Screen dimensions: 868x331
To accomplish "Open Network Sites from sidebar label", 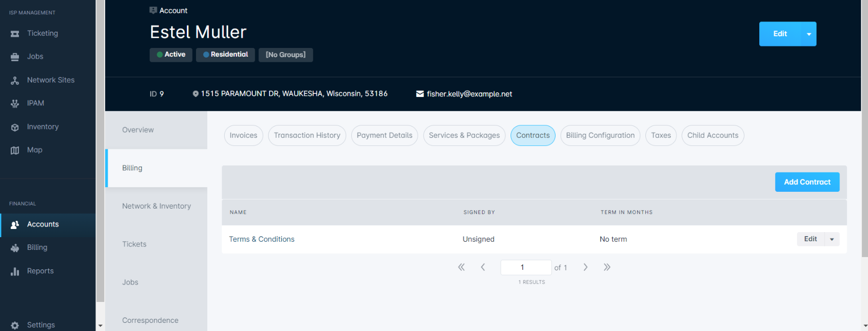I will click(x=51, y=80).
